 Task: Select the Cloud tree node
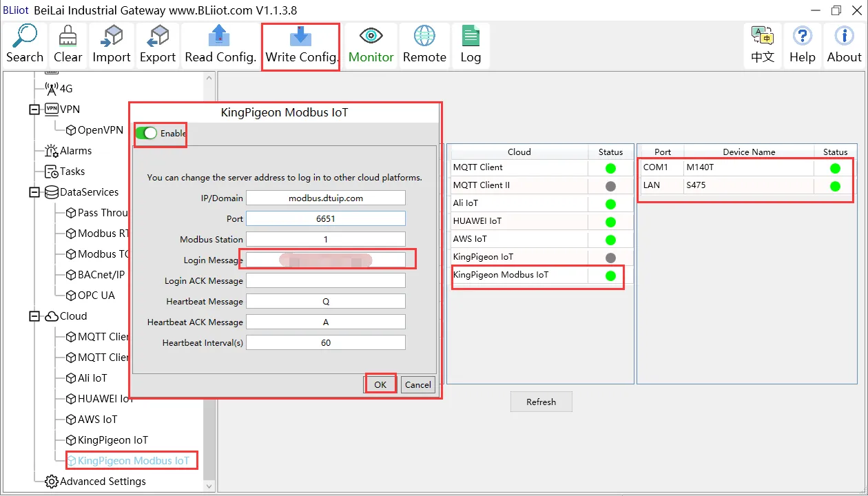66,316
